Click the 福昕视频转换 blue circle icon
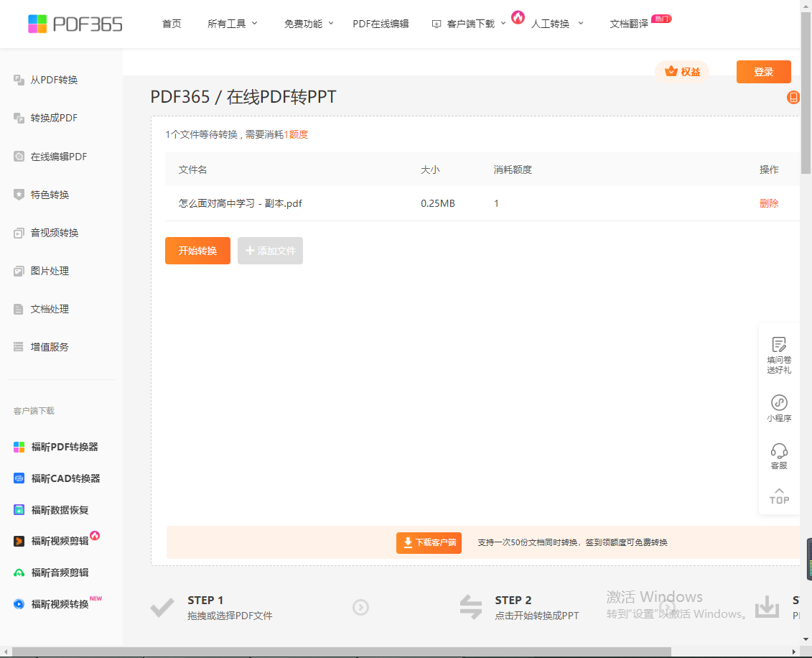Image resolution: width=812 pixels, height=658 pixels. click(x=19, y=604)
